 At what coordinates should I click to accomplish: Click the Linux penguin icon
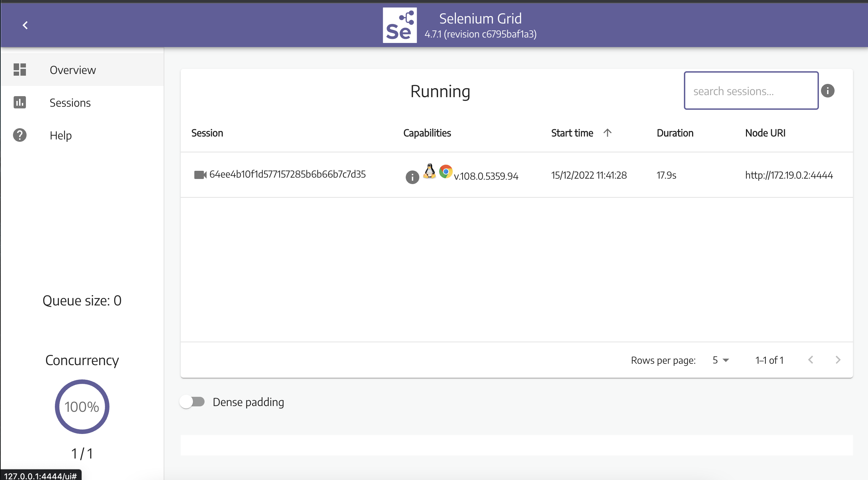430,171
